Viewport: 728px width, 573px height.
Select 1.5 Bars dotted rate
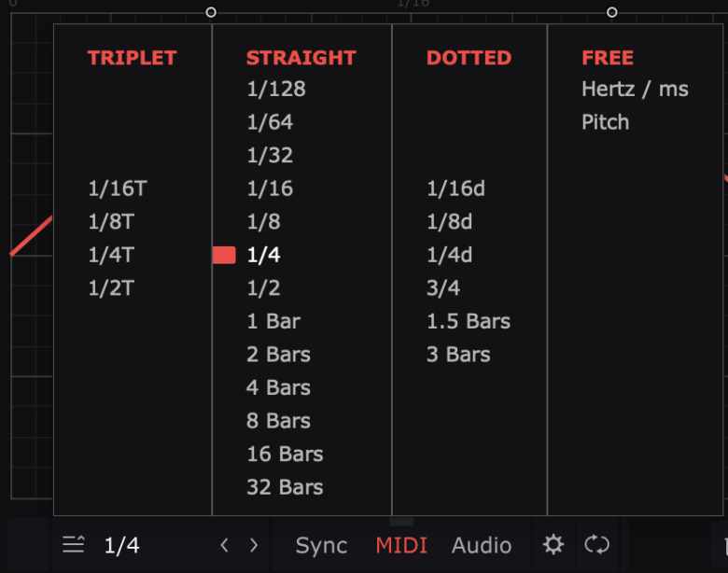tap(469, 321)
